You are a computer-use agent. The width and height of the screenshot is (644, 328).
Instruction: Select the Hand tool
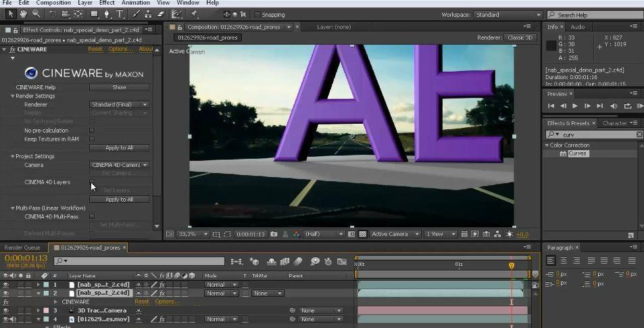[23, 14]
